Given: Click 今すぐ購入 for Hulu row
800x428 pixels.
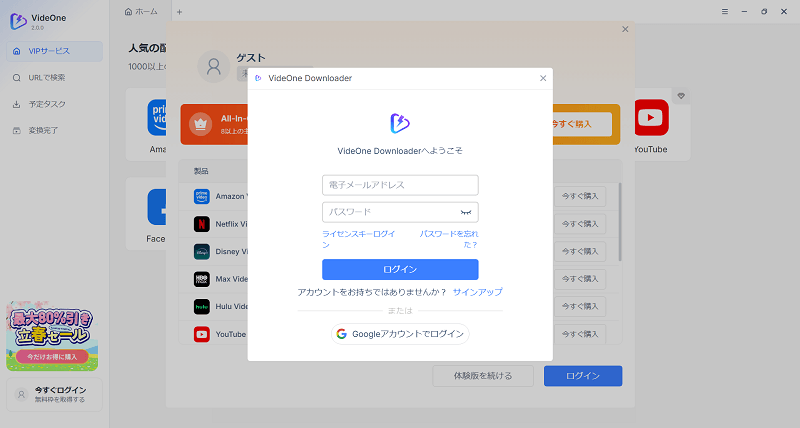Looking at the screenshot, I should (x=580, y=307).
